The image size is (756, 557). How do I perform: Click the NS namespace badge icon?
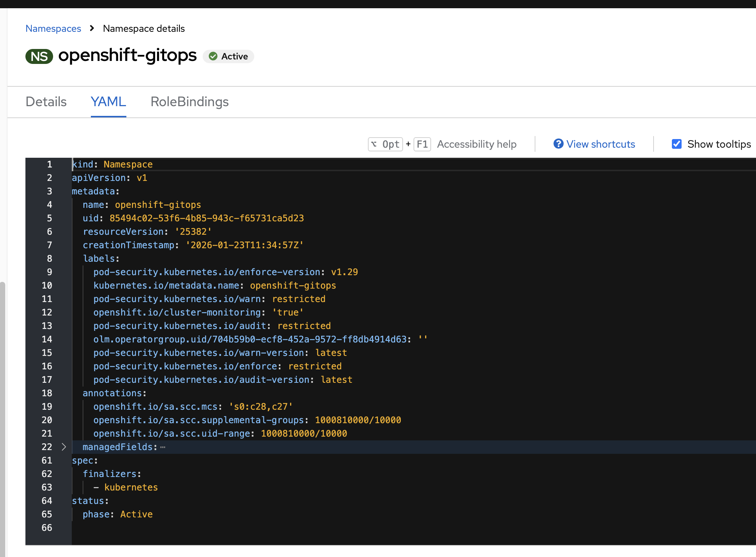[39, 56]
